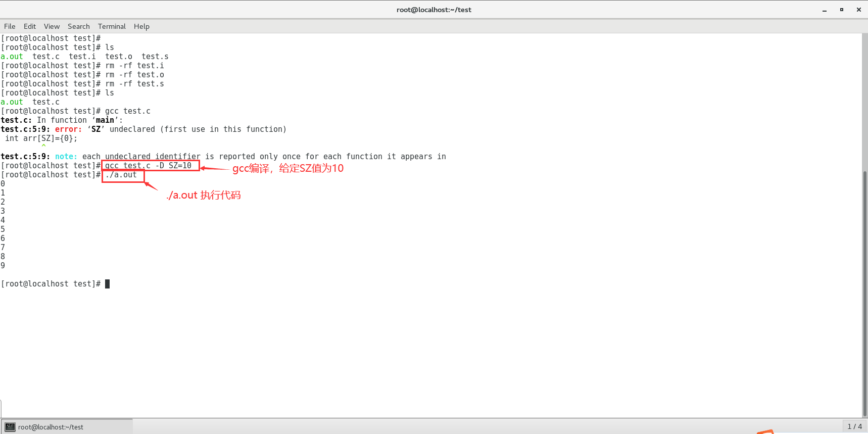The image size is (868, 434).
Task: Click the './a.out' command
Action: 121,175
